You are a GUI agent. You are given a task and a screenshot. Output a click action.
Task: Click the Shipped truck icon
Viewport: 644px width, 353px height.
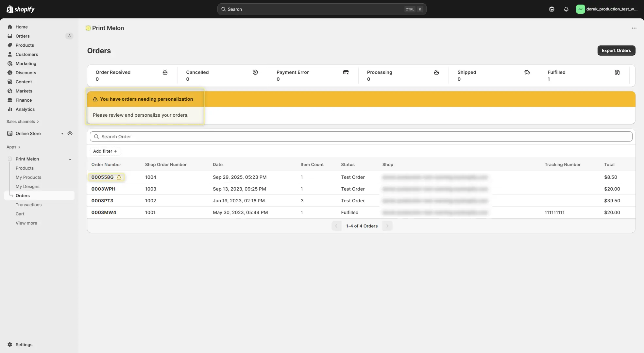tap(527, 72)
